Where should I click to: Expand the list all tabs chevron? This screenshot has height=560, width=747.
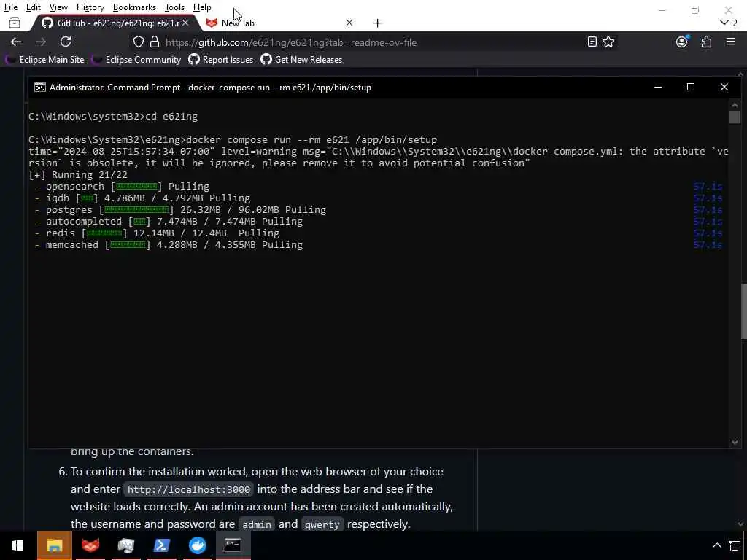pos(724,23)
